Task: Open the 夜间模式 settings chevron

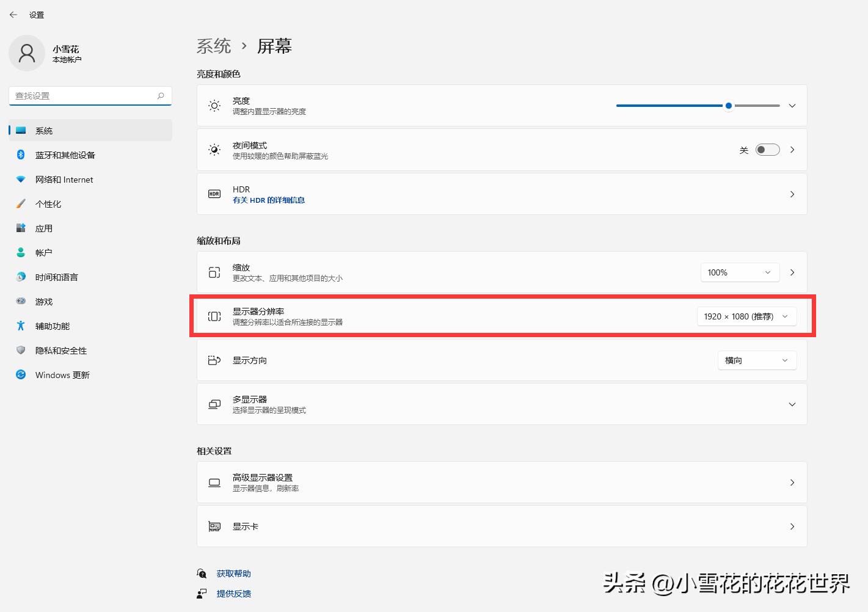Action: point(792,150)
